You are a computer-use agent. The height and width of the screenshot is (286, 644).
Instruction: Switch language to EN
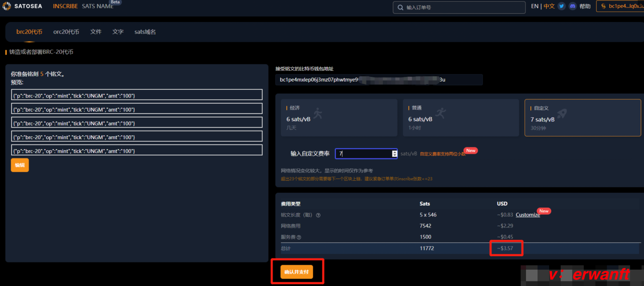(x=535, y=6)
